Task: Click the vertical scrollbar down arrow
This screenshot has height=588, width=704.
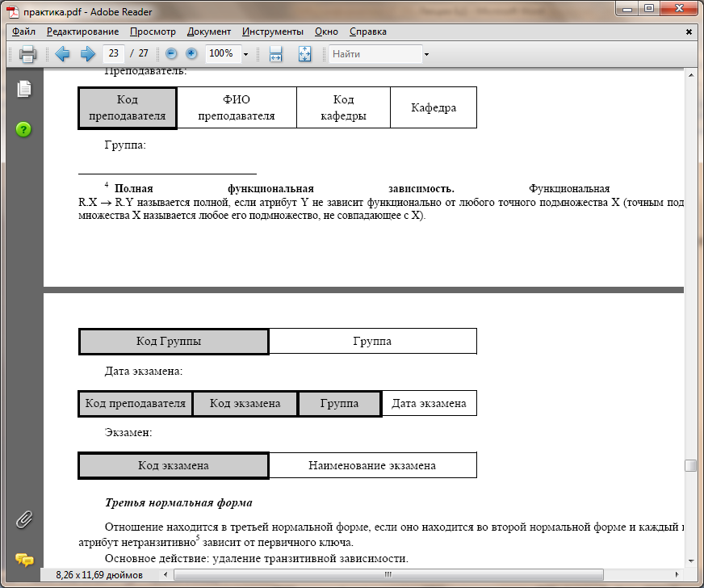Action: click(x=691, y=561)
